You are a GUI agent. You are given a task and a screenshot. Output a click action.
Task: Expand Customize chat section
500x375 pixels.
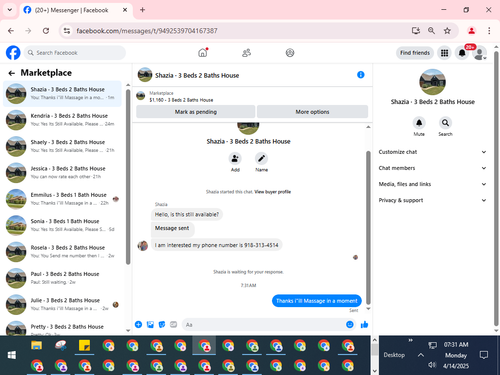pos(432,152)
